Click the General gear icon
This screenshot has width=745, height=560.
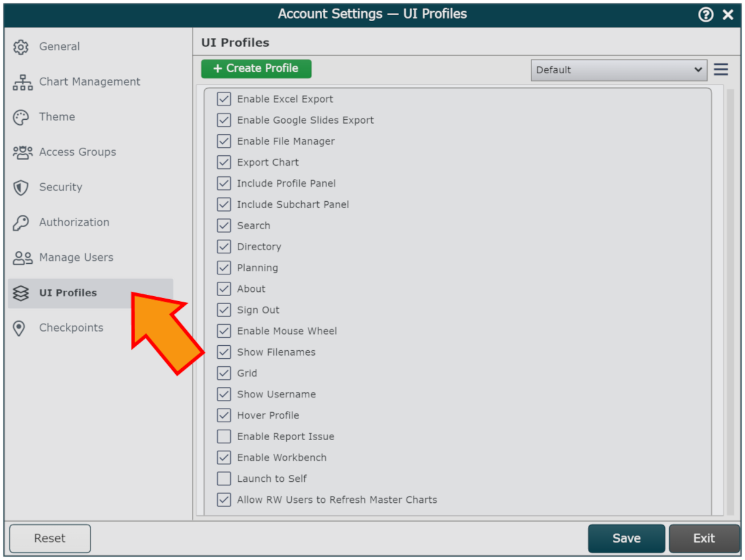(x=21, y=47)
